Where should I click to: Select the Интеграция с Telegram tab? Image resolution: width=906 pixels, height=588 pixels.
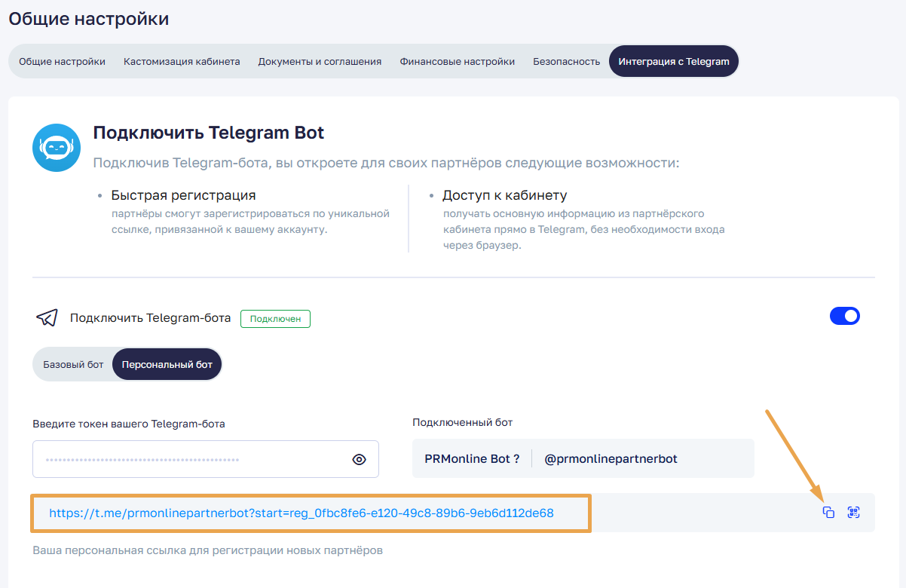pyautogui.click(x=673, y=61)
